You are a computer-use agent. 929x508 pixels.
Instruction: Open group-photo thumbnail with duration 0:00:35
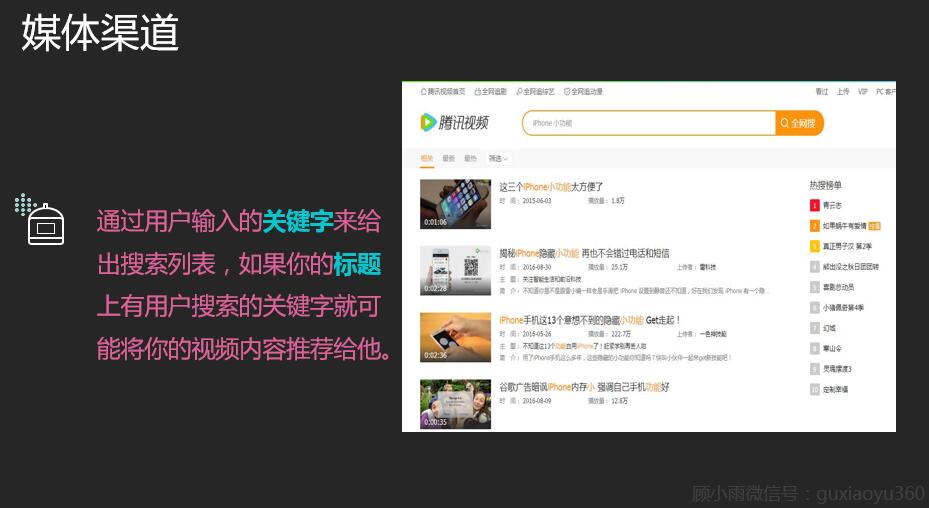tap(456, 404)
